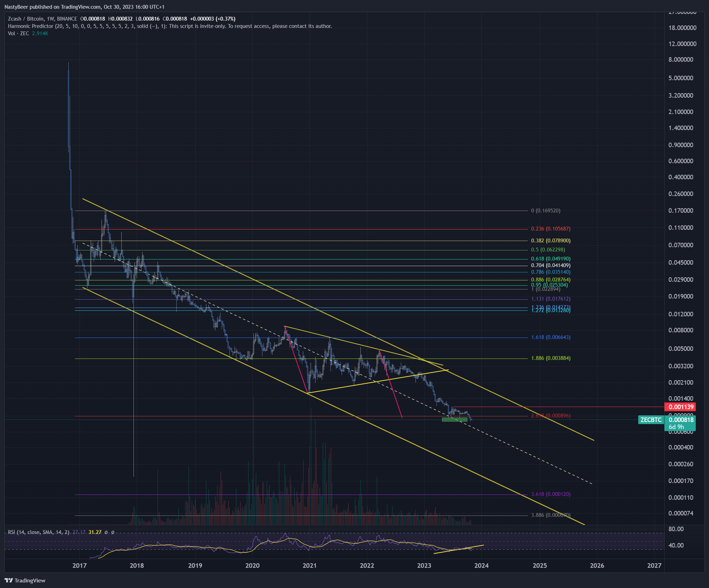Image resolution: width=709 pixels, height=588 pixels.
Task: Click the 2020 time axis label
Action: point(252,566)
